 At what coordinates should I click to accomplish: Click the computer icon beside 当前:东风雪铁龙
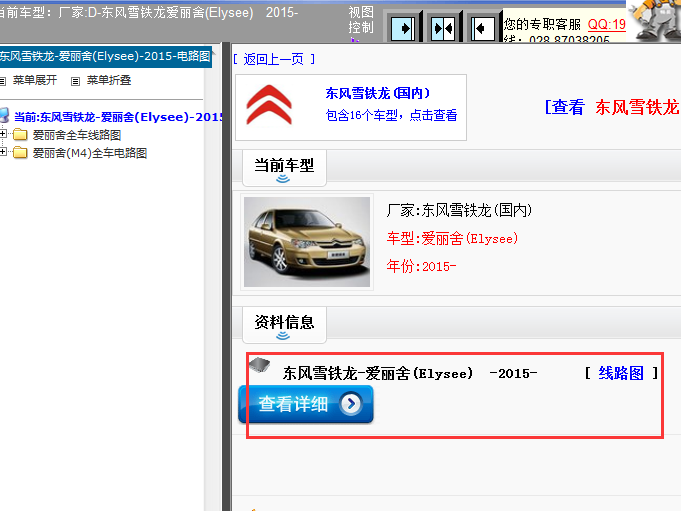pyautogui.click(x=4, y=115)
